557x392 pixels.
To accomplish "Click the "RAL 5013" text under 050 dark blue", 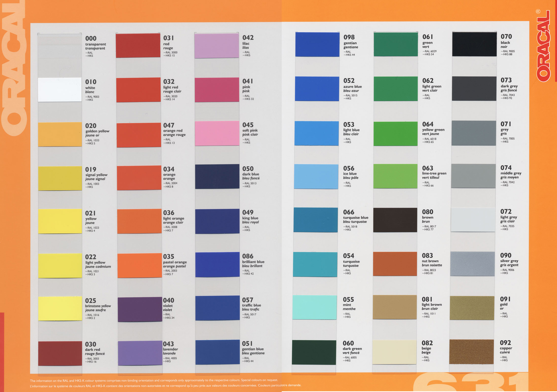I will tap(249, 183).
